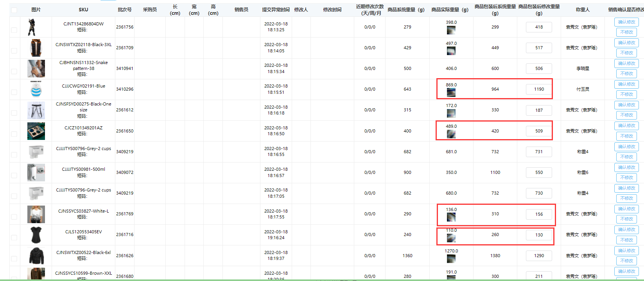This screenshot has width=644, height=281.
Task: Open product image for CJCZ101349201AZ
Action: [36, 131]
